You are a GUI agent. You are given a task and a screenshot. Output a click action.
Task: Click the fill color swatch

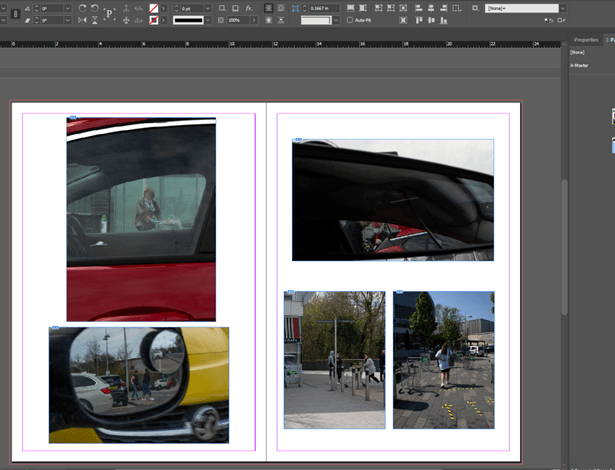(x=153, y=8)
